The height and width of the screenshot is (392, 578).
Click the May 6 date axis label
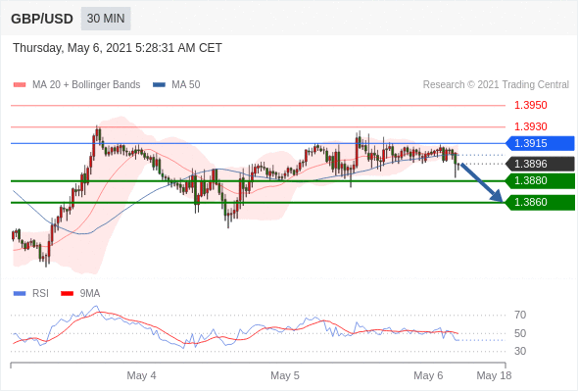(428, 375)
